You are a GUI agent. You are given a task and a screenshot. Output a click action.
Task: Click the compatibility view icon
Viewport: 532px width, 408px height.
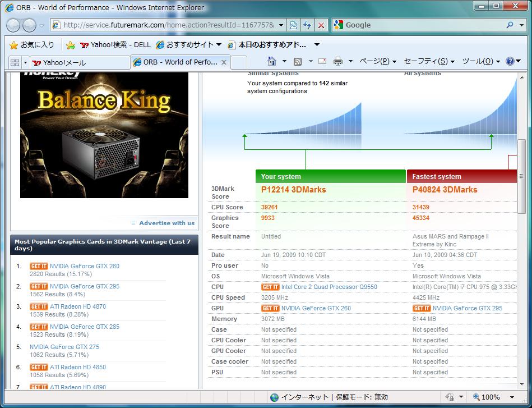pos(294,25)
